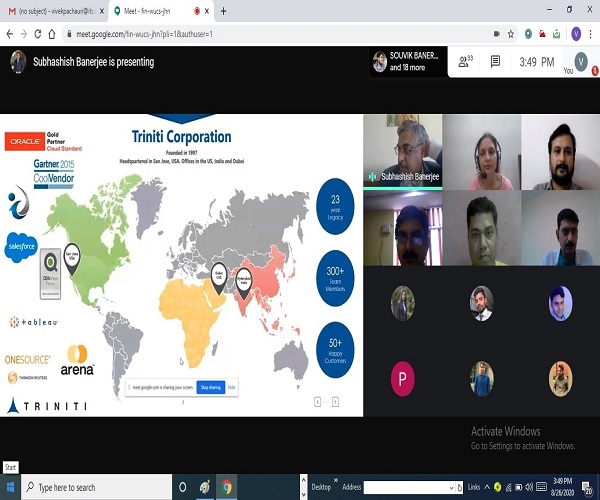Click the camera indicator in address bar
This screenshot has width=600, height=500.
(497, 34)
